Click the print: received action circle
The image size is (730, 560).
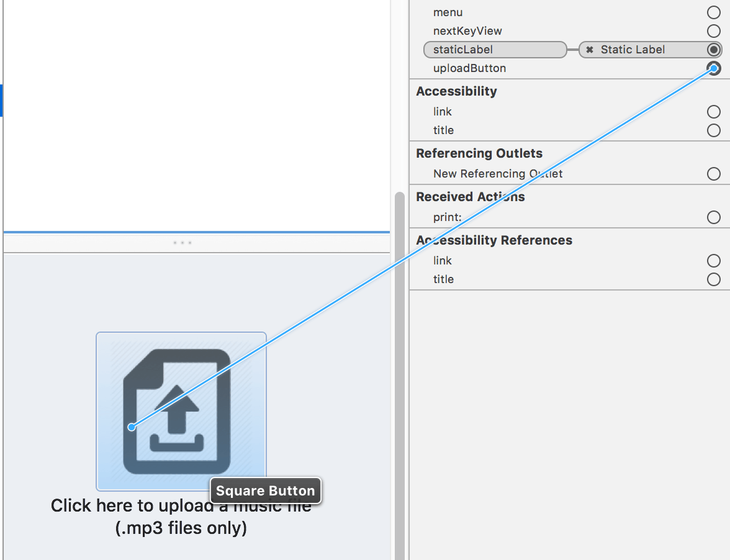point(714,217)
